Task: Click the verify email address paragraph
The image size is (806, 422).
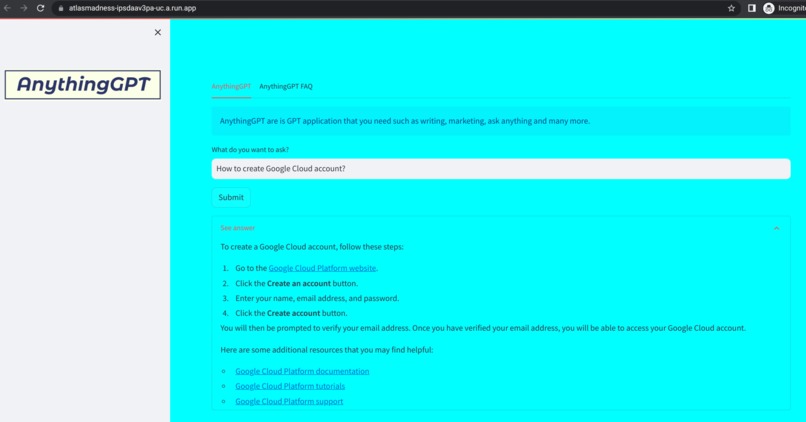Action: tap(483, 328)
